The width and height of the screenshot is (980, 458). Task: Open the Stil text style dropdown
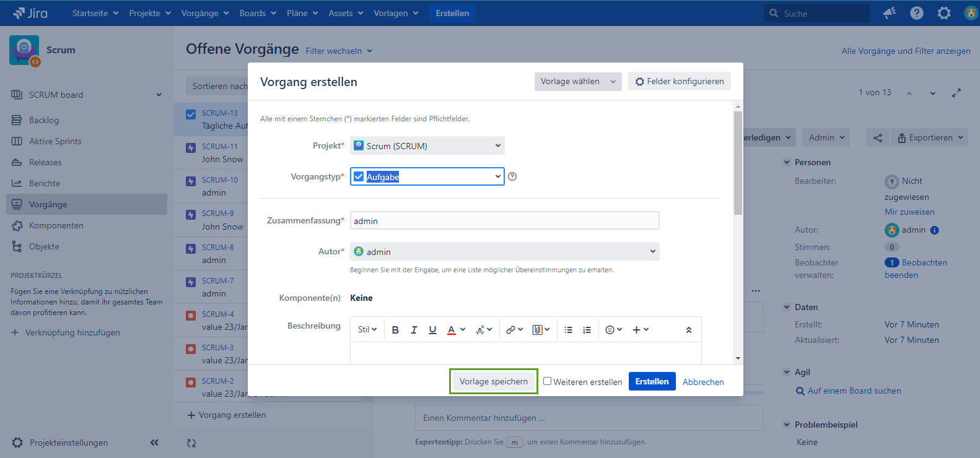[x=367, y=330]
